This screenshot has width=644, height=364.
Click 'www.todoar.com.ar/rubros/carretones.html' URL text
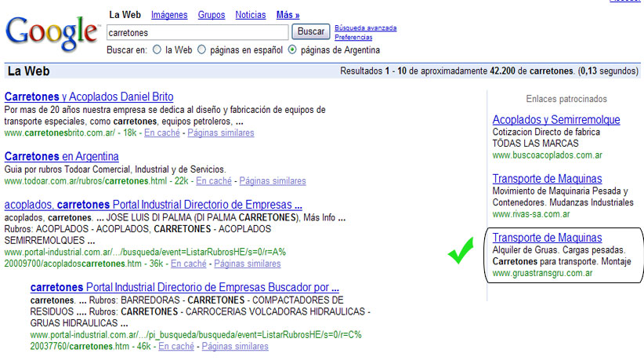[x=86, y=181]
